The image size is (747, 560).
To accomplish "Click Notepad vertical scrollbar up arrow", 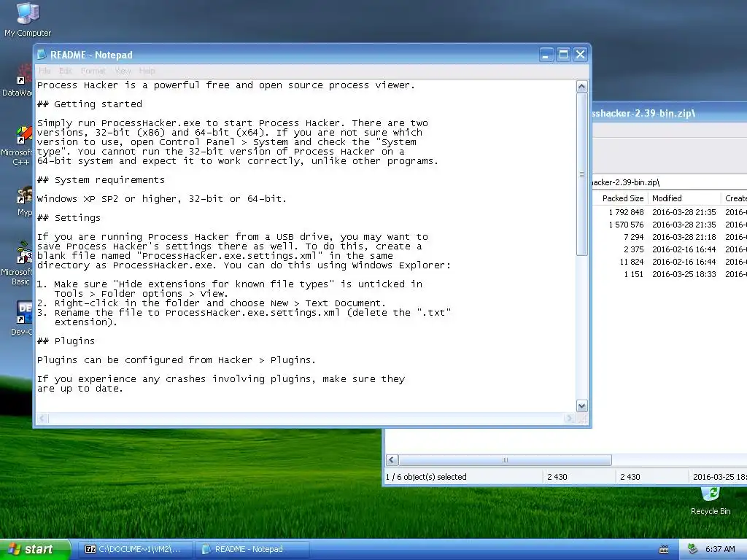I will (581, 86).
